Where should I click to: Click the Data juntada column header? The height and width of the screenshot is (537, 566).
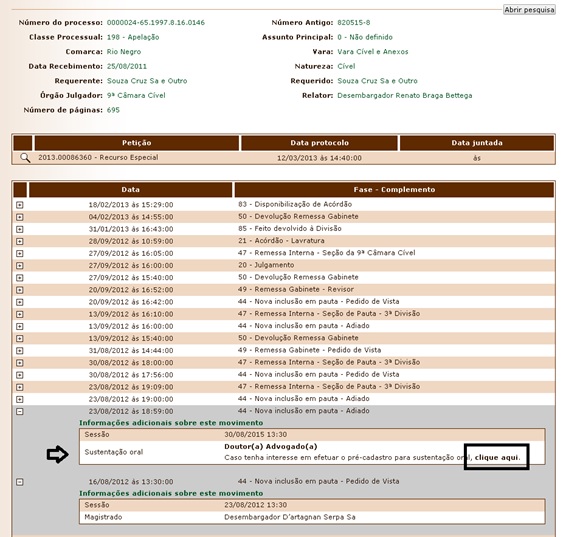pos(477,143)
